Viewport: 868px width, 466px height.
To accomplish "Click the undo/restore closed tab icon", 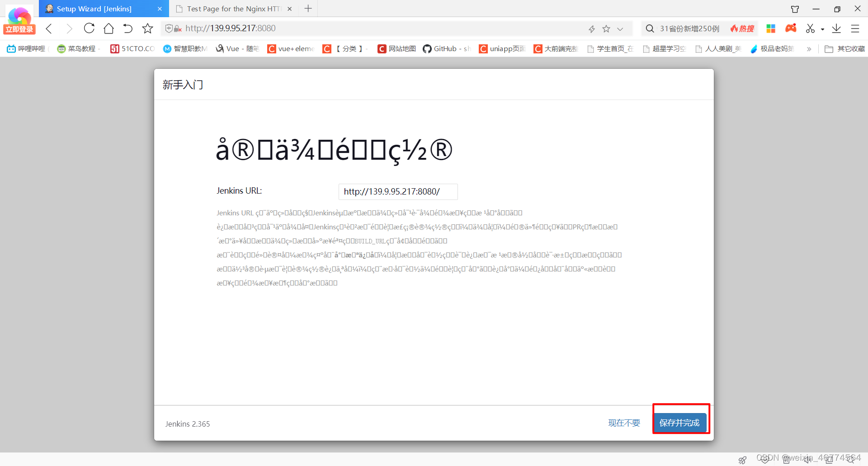I will click(x=128, y=29).
